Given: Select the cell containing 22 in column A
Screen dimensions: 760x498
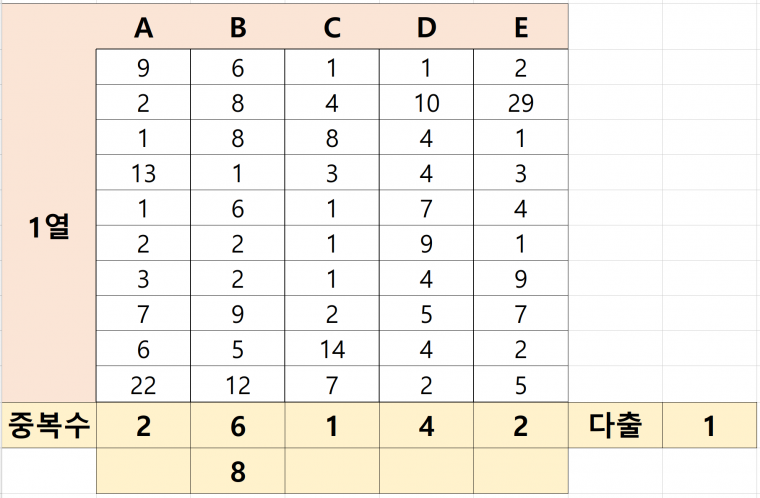Looking at the screenshot, I should tap(143, 384).
